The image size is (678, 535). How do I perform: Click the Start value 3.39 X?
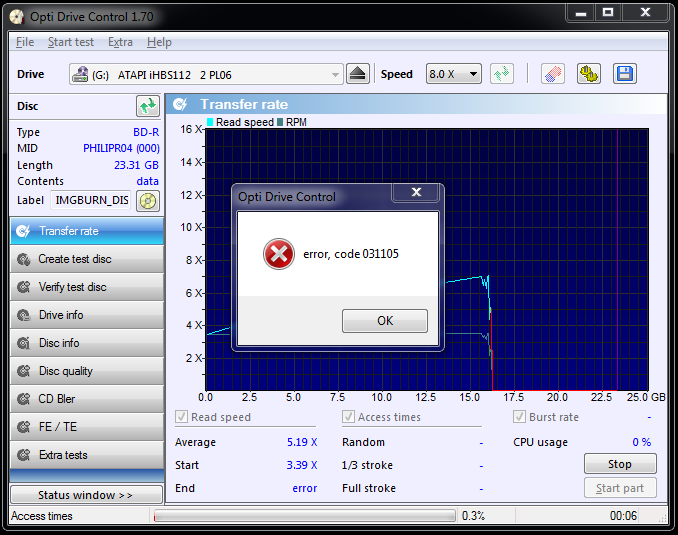tap(302, 465)
